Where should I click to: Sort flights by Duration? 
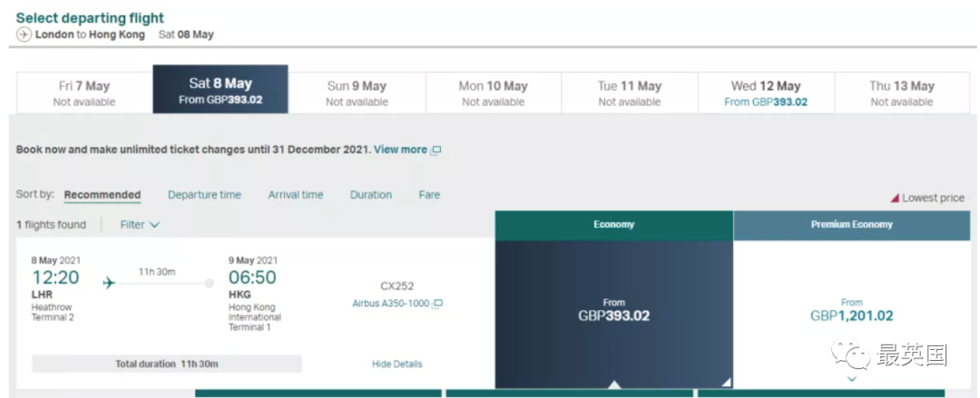[371, 195]
